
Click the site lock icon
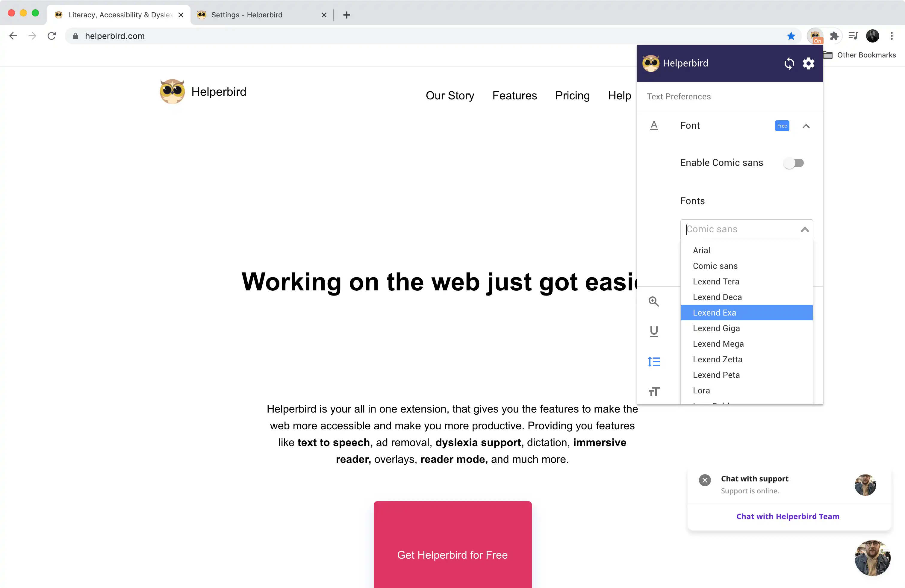[75, 36]
